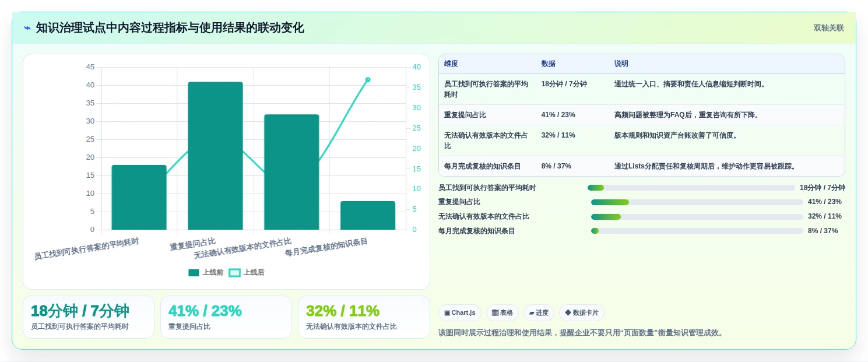Click the table cell 无法确认有效版本的文件占比
Viewport: 868px width, 362px height.
pos(486,140)
